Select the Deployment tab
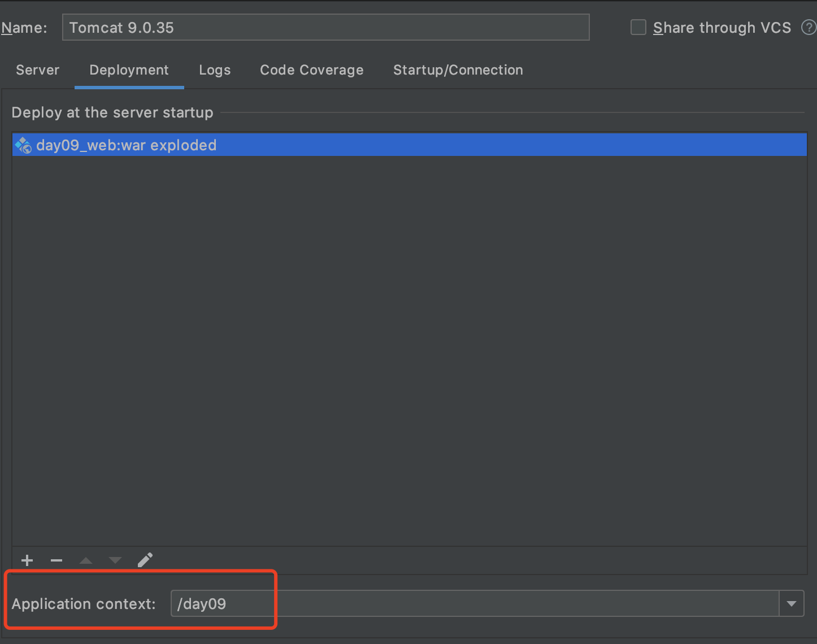The width and height of the screenshot is (817, 644). [x=129, y=70]
